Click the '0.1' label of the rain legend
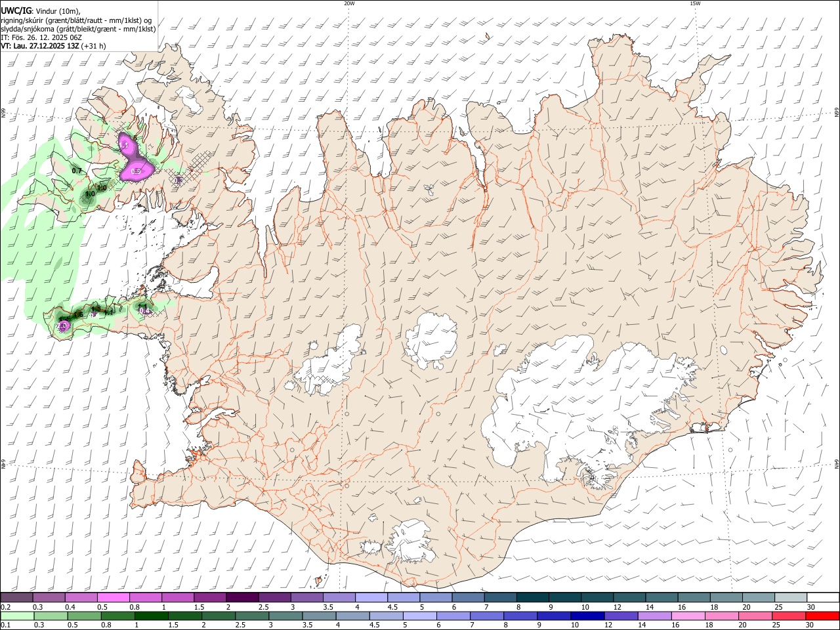This screenshot has width=840, height=630. point(5,625)
